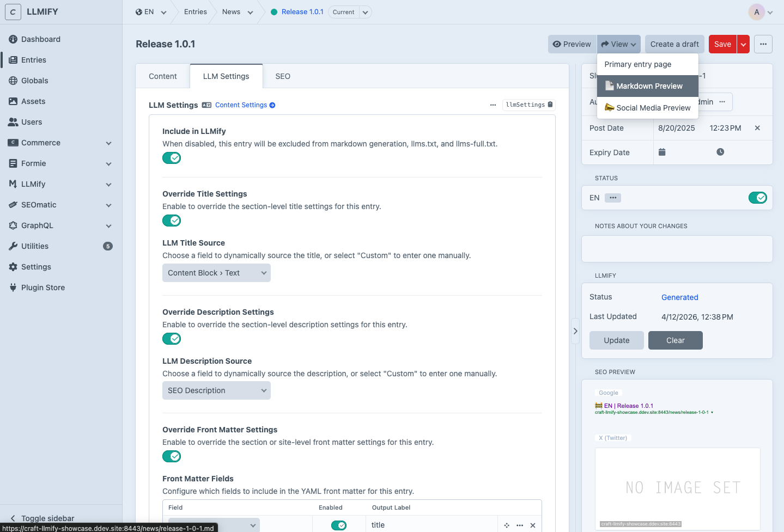Open the LLM Description Source dropdown

click(x=216, y=390)
